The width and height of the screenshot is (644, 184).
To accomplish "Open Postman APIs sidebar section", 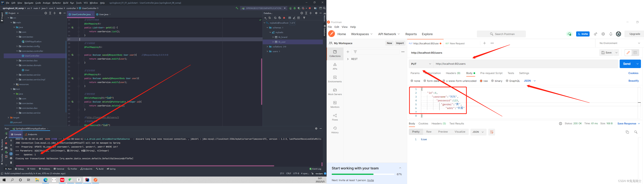I will click(335, 66).
